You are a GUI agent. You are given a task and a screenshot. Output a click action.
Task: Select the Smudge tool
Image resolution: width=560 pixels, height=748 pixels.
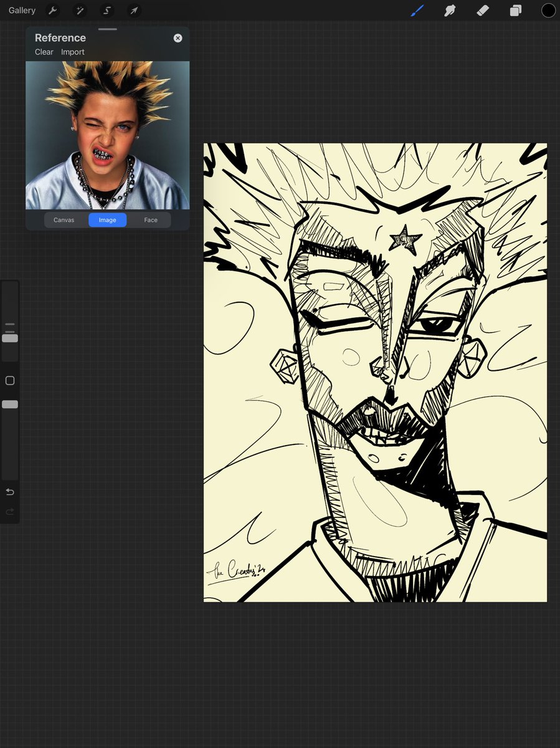[450, 11]
